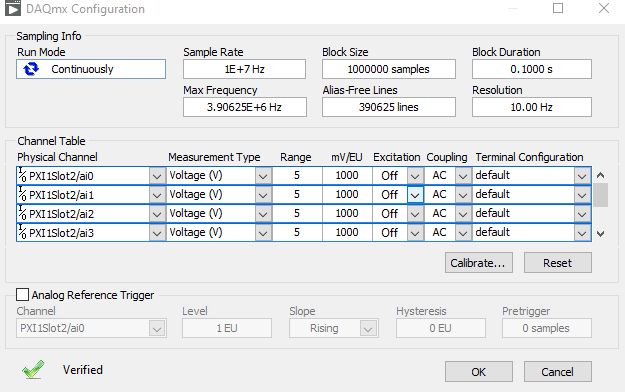625x392 pixels.
Task: Click the Alias-Free Lines 390625 lines field
Action: tap(389, 107)
